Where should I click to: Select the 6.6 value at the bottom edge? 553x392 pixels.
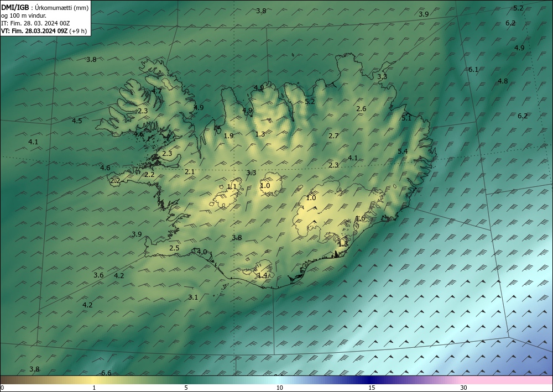pyautogui.click(x=106, y=373)
